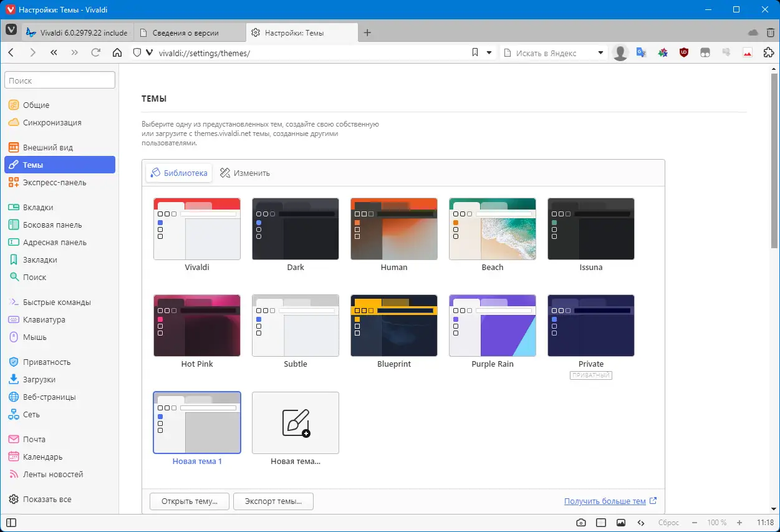The width and height of the screenshot is (780, 532).
Task: Select the Библиотека themes tab
Action: tap(179, 173)
